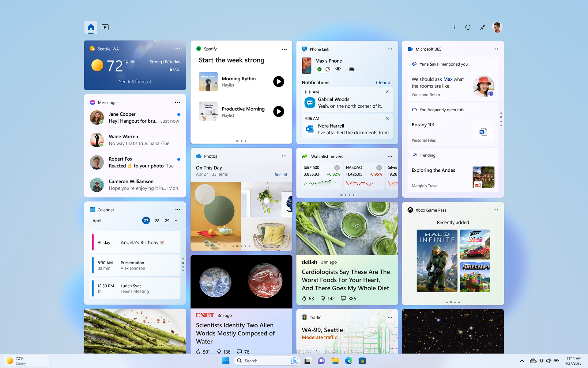The image size is (588, 368).
Task: Click the Watchlist movers trending icon
Action: 304,156
